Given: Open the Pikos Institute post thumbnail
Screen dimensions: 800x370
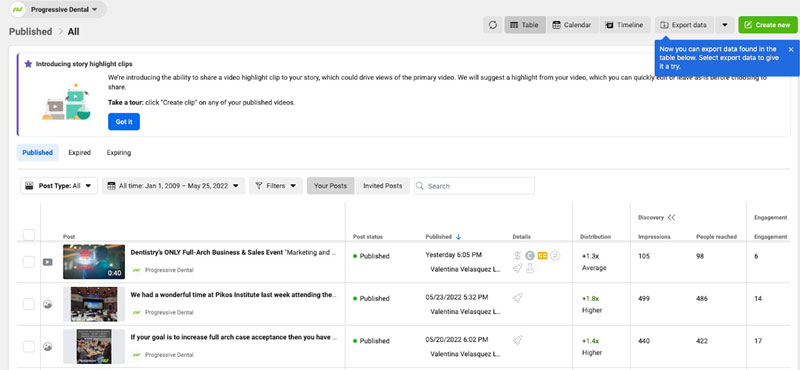Looking at the screenshot, I should pyautogui.click(x=94, y=304).
